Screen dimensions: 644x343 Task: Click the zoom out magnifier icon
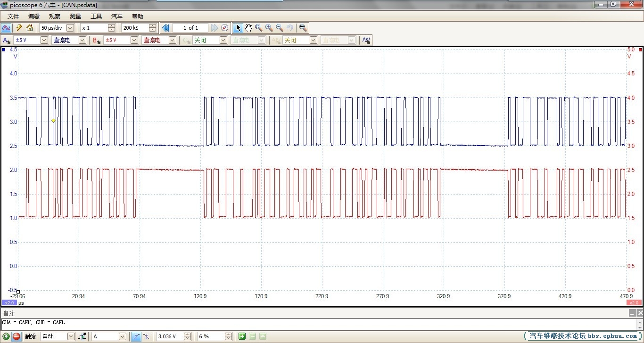tap(280, 28)
